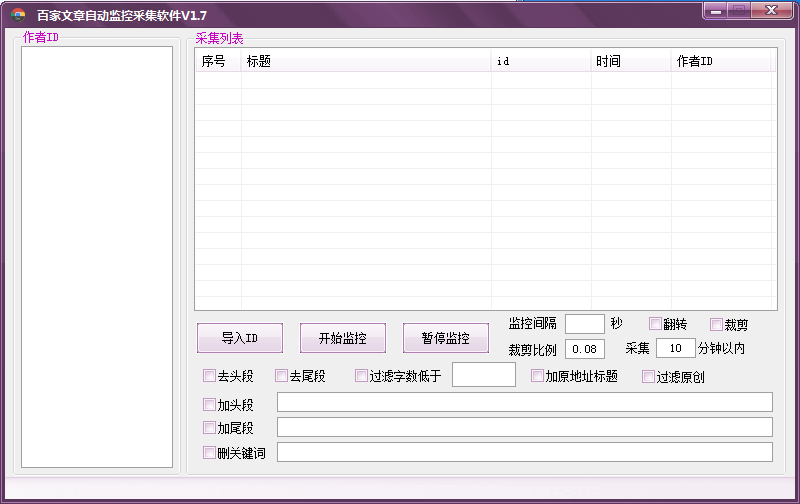This screenshot has width=800, height=504.
Task: Click the 作者ID column header in list
Action: [x=721, y=61]
